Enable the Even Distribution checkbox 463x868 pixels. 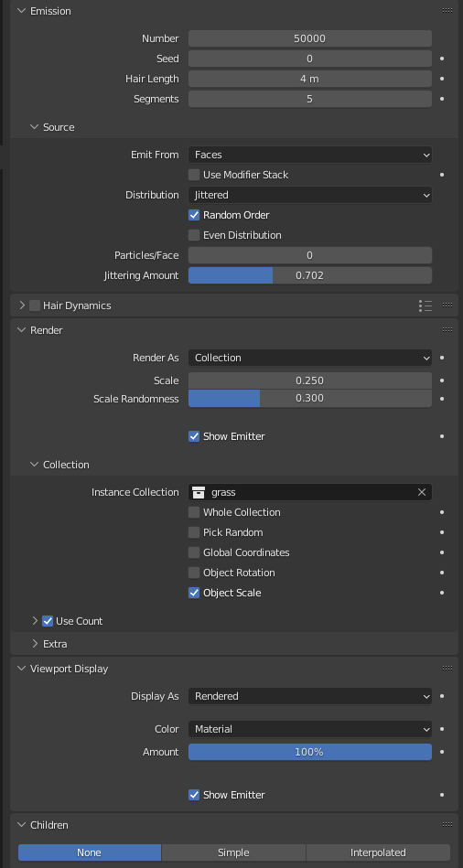(x=194, y=235)
